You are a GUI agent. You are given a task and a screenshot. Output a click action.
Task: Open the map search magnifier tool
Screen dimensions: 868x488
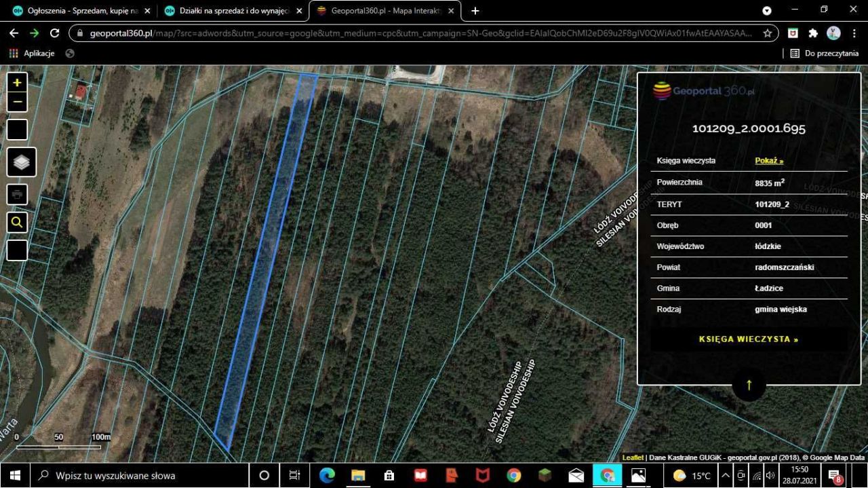click(x=17, y=222)
